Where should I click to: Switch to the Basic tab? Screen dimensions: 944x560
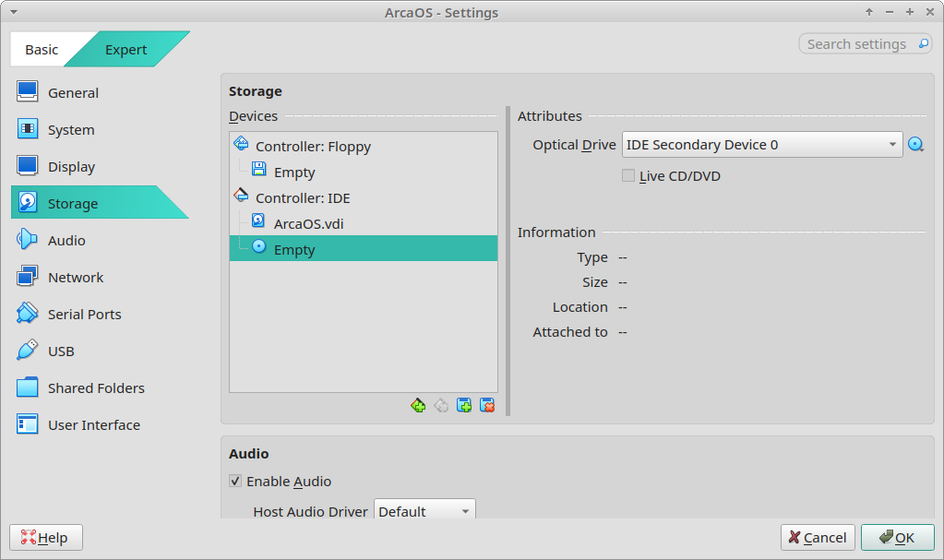[x=42, y=50]
